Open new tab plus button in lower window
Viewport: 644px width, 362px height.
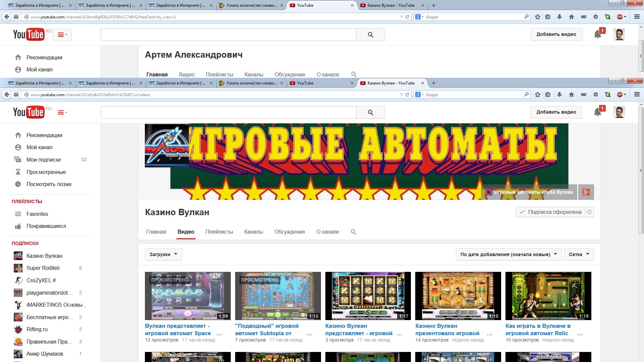tap(434, 83)
